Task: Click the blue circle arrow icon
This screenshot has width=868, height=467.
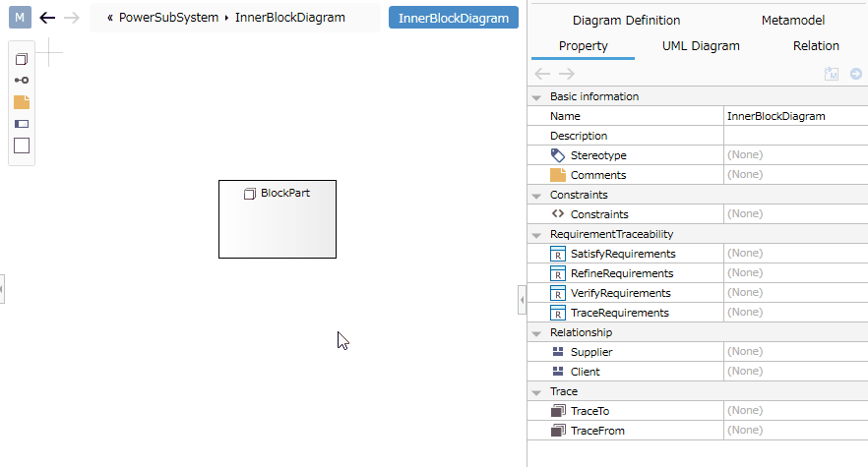Action: 856,74
